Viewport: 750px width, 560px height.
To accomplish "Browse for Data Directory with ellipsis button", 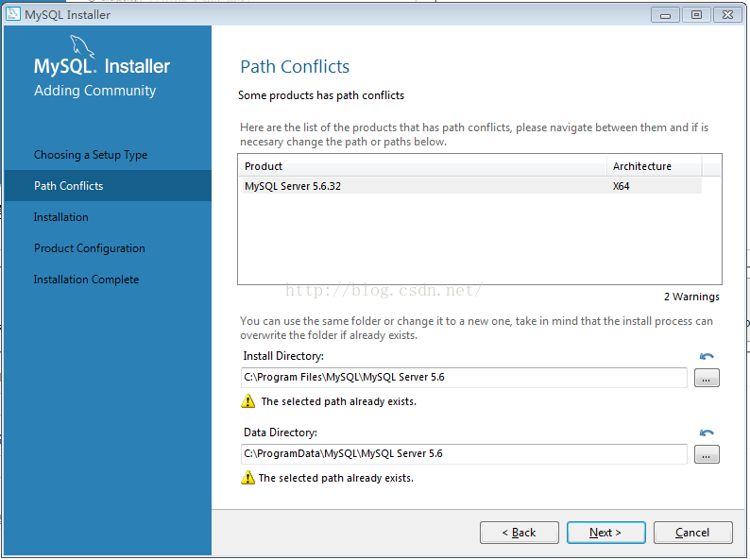I will click(x=707, y=454).
